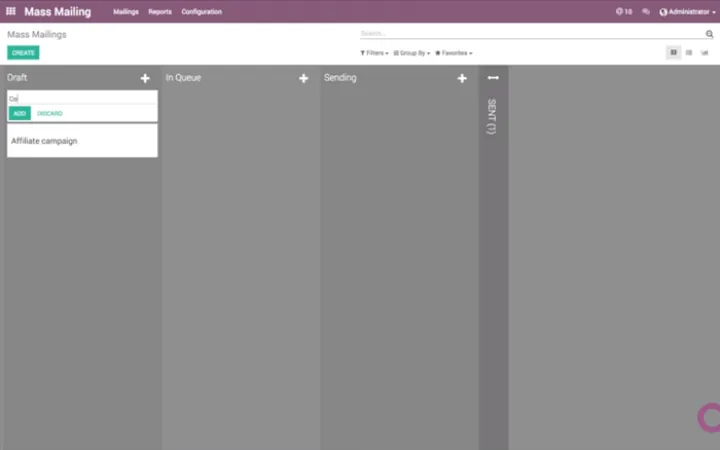Expand the Favorites dropdown

[454, 53]
